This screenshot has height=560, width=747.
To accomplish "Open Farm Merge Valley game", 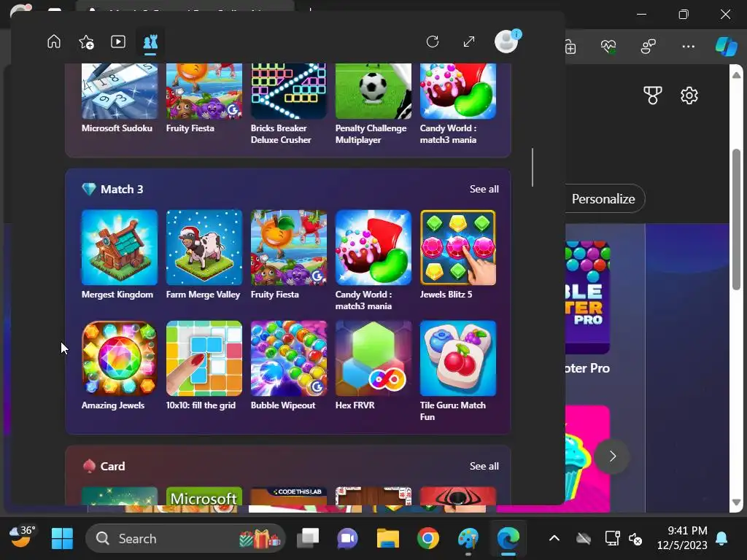I will 204,254.
